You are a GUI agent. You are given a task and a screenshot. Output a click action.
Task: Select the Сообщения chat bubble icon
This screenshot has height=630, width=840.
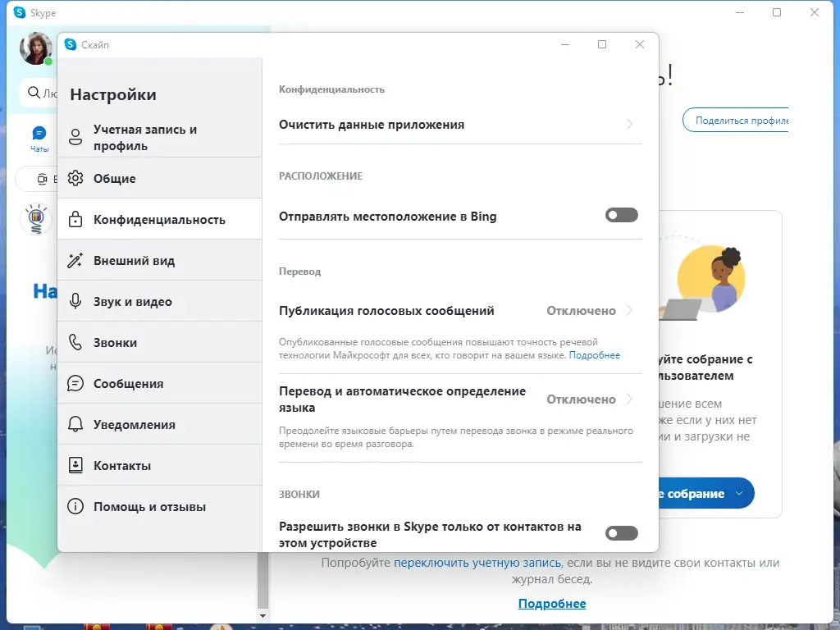(x=76, y=382)
